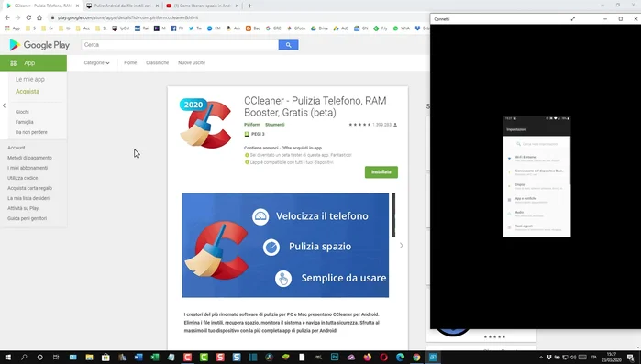Click the Velocizza il telefono screenshot

coord(285,245)
